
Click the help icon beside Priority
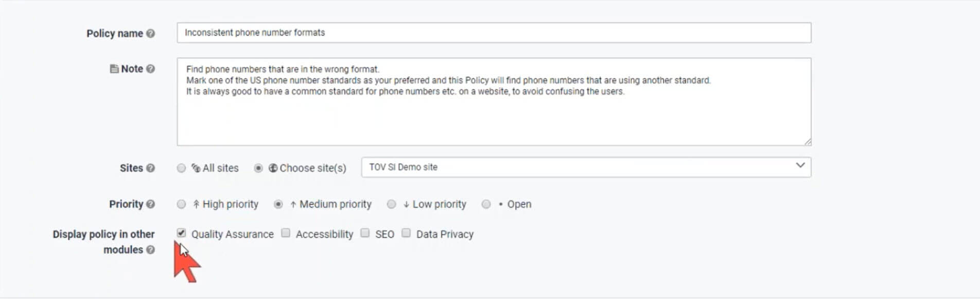point(150,204)
